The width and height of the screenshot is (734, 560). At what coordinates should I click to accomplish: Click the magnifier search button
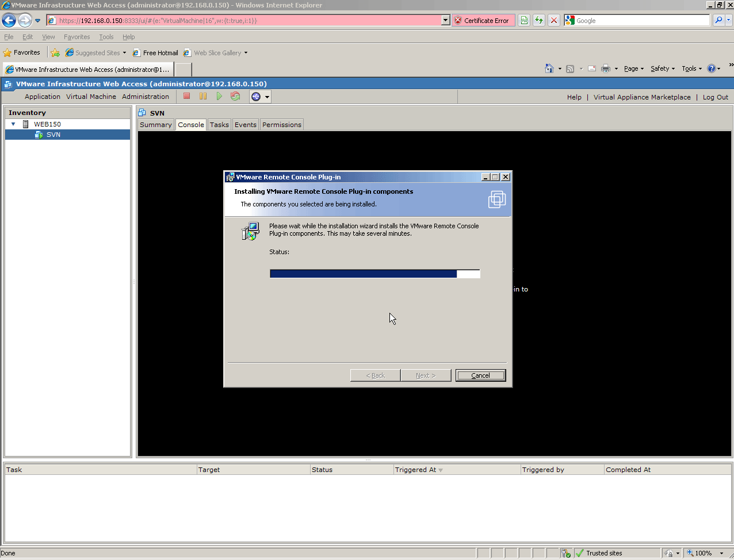click(x=718, y=20)
